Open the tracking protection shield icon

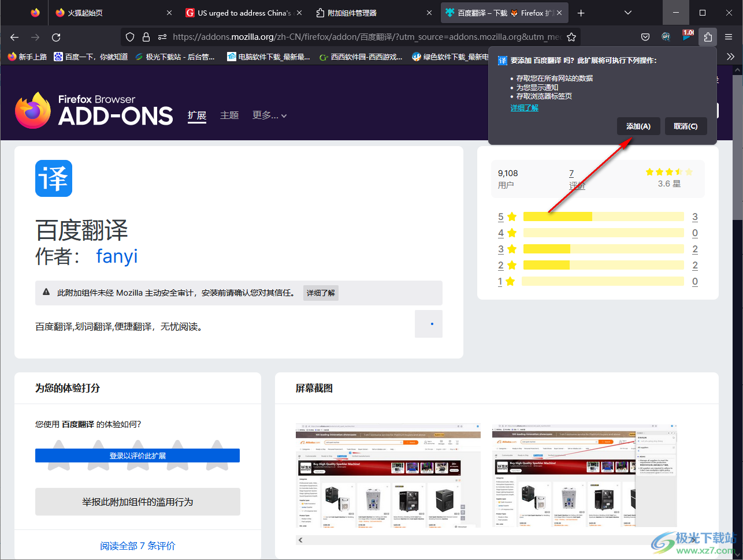[x=130, y=37]
